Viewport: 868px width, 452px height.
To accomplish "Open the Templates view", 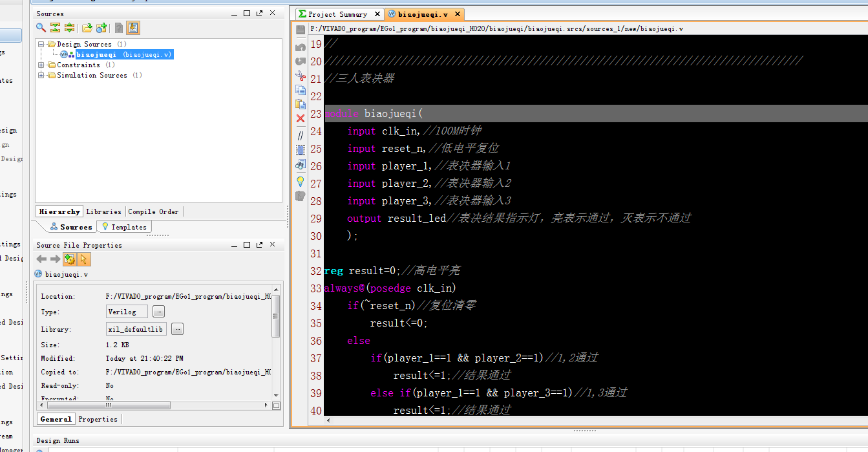I will 123,226.
